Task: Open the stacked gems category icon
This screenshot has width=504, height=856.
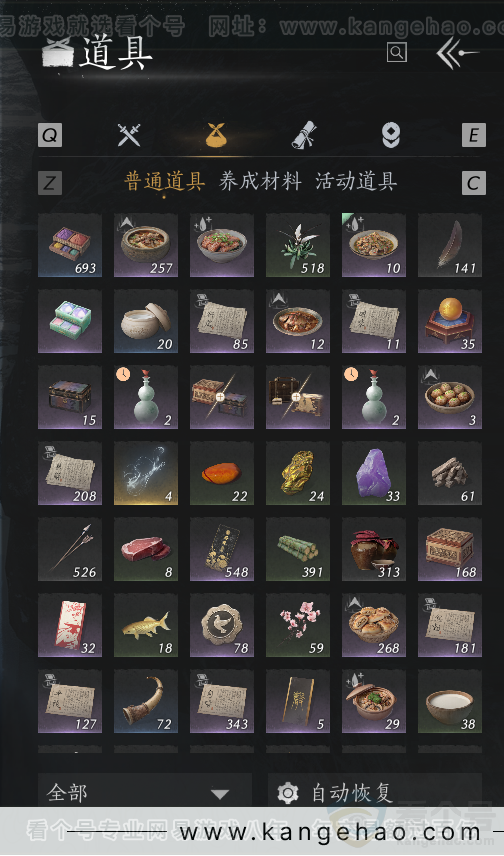Action: 390,135
